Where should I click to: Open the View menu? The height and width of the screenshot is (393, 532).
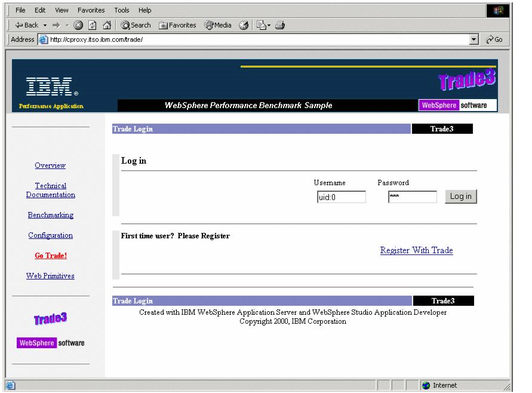(61, 10)
